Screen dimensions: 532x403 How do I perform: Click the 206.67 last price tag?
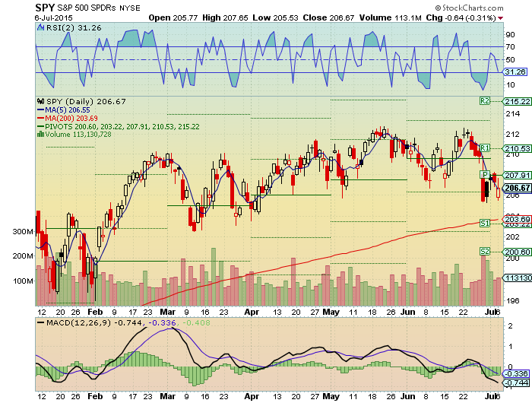(x=517, y=188)
